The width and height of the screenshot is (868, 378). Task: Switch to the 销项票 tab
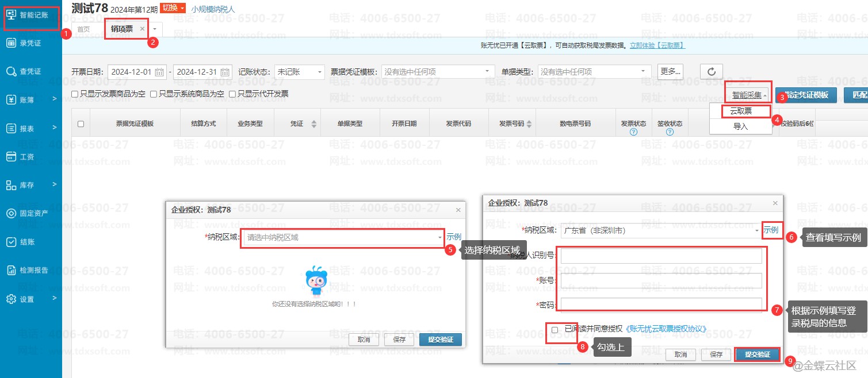coord(122,29)
